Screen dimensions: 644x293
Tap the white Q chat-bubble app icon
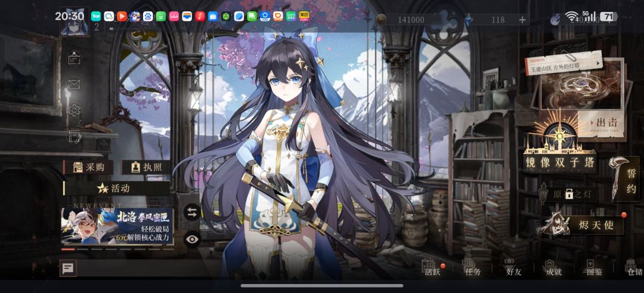(109, 16)
